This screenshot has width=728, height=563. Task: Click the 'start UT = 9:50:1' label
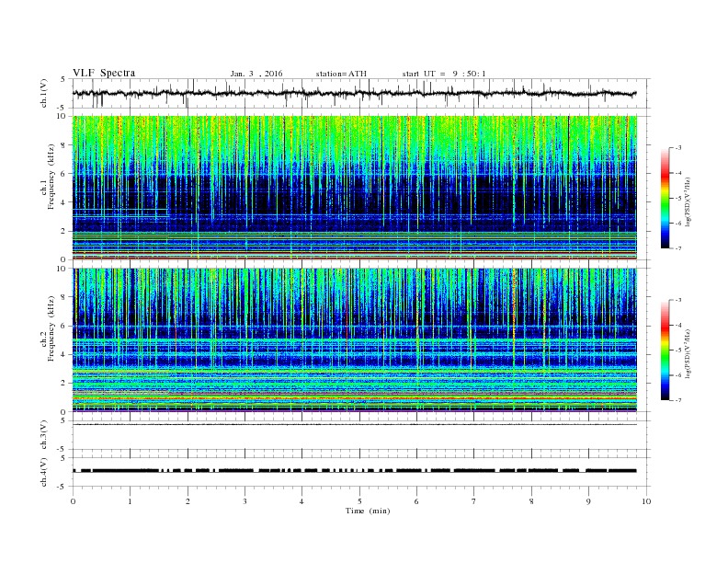click(x=444, y=74)
